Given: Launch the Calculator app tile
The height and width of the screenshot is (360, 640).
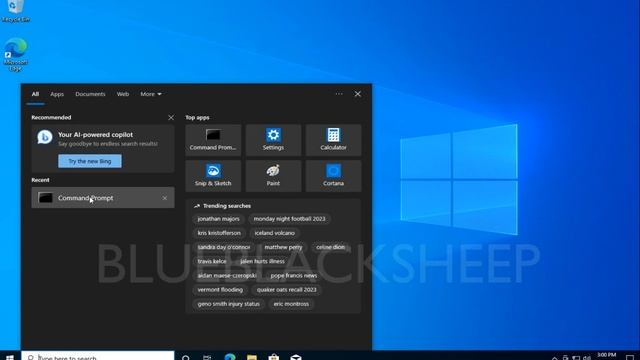Looking at the screenshot, I should coord(333,140).
